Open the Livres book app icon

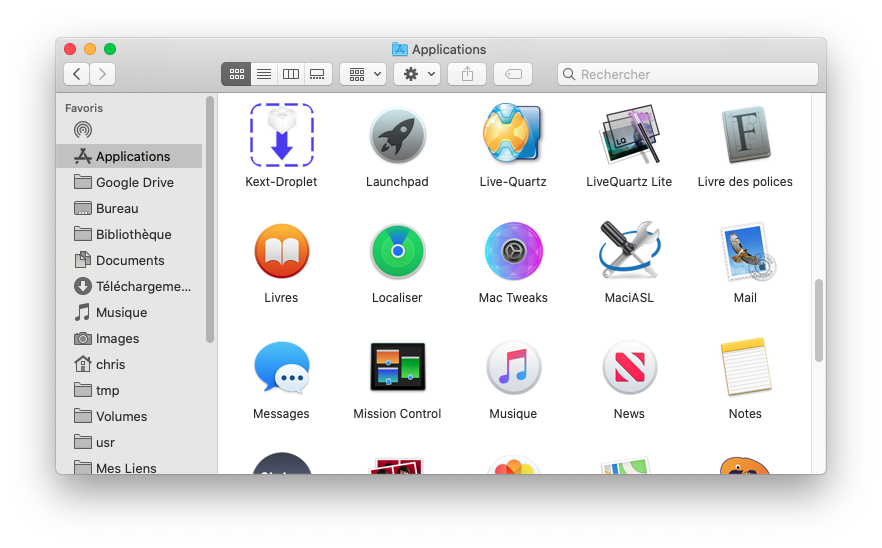[x=281, y=251]
